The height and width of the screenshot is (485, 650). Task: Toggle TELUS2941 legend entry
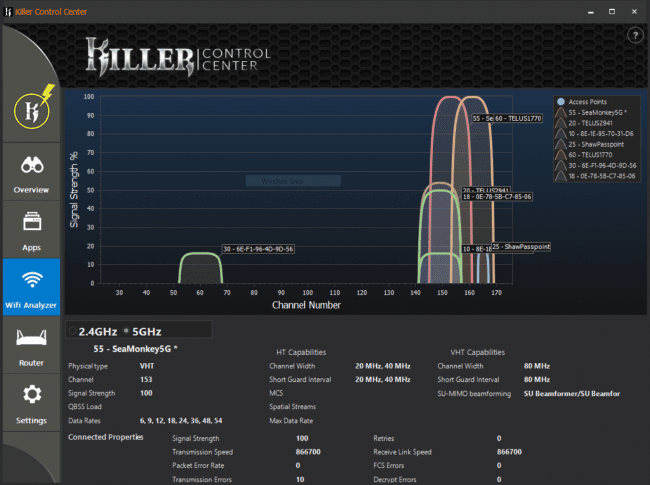592,121
